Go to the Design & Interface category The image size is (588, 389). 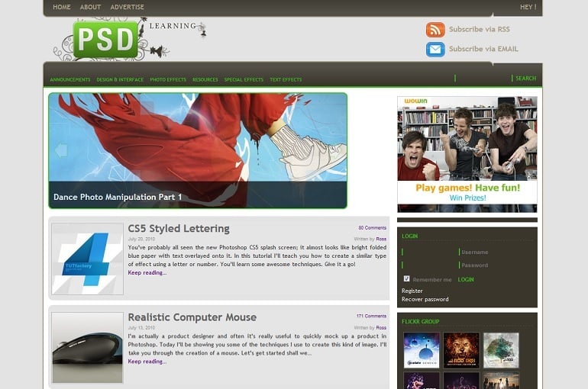120,79
